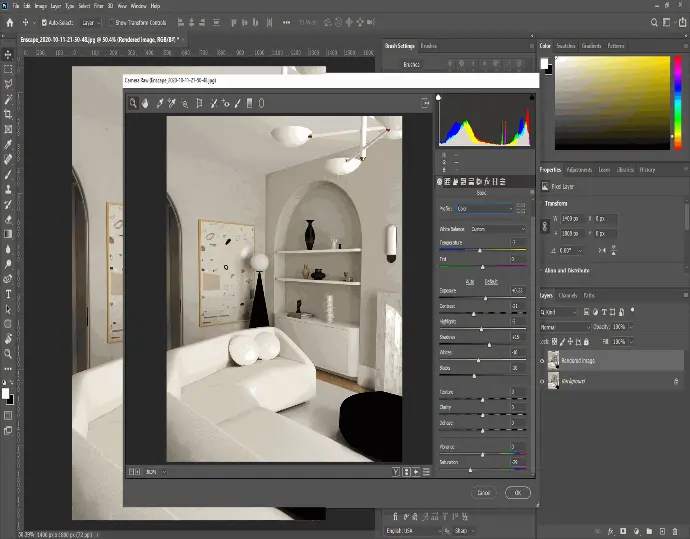Choose the Crop tool in left toolbar
The height and width of the screenshot is (539, 690).
pos(8,114)
